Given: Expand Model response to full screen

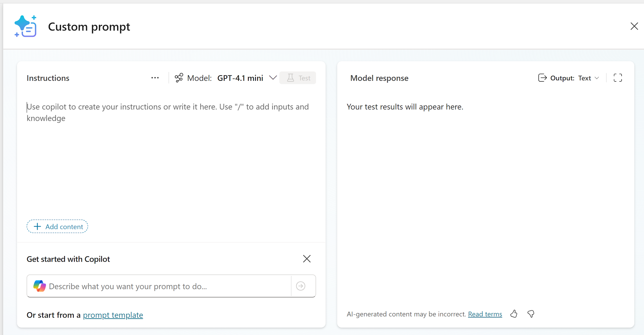Looking at the screenshot, I should pyautogui.click(x=618, y=78).
